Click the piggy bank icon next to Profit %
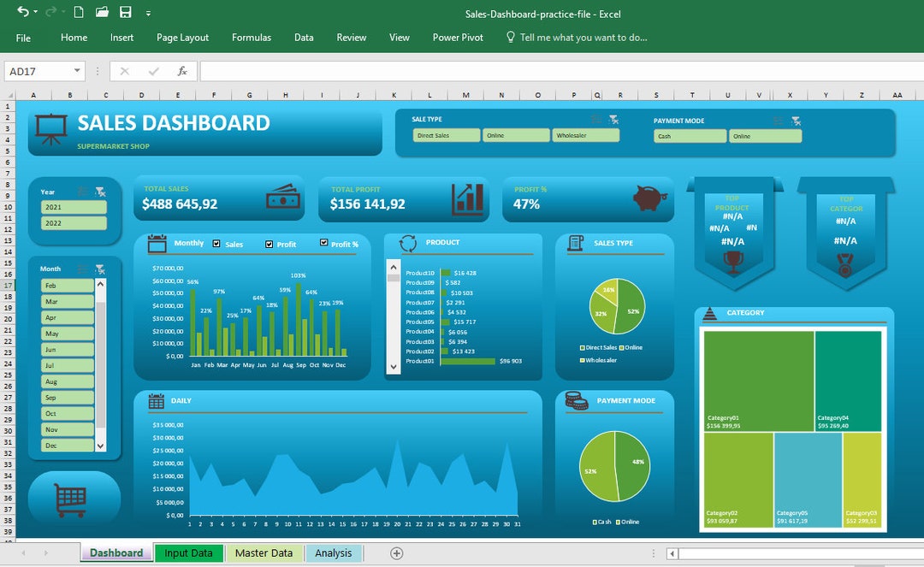Screen dimensions: 924x567 648,198
